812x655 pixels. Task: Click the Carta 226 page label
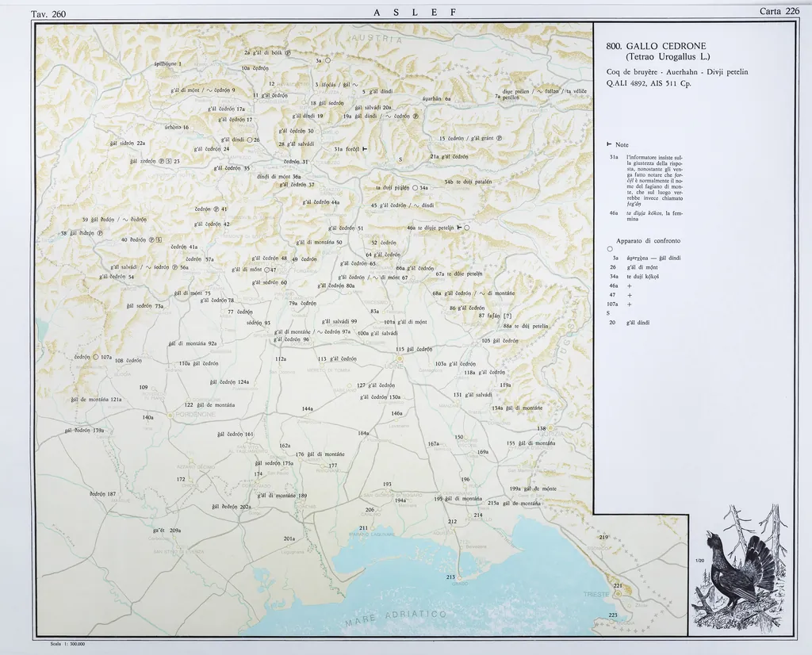pos(779,11)
